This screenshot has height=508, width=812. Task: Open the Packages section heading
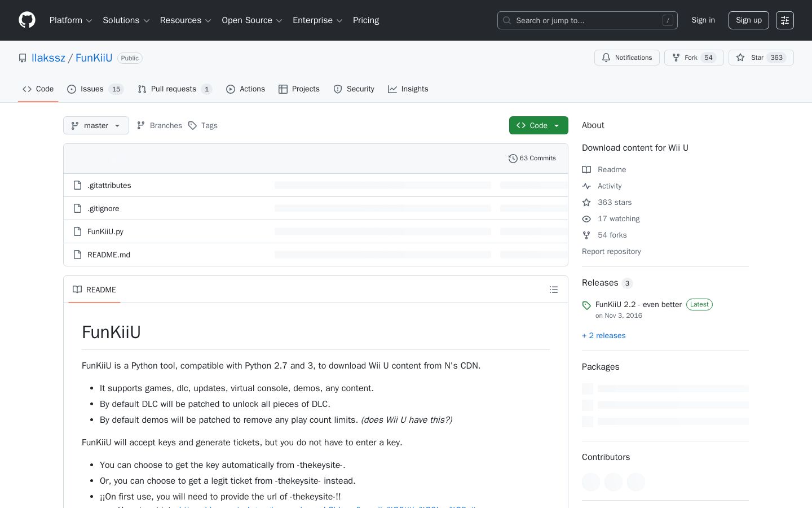click(x=601, y=367)
